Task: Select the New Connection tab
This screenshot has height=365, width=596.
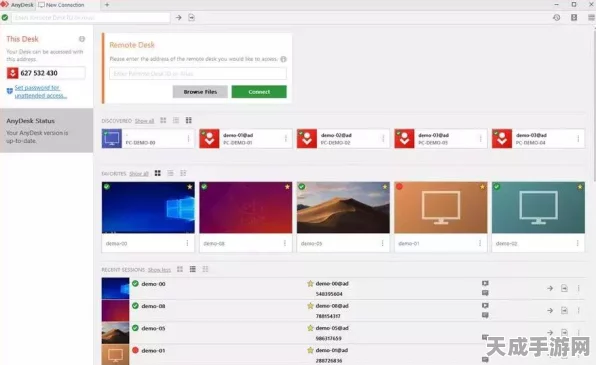Action: point(61,5)
